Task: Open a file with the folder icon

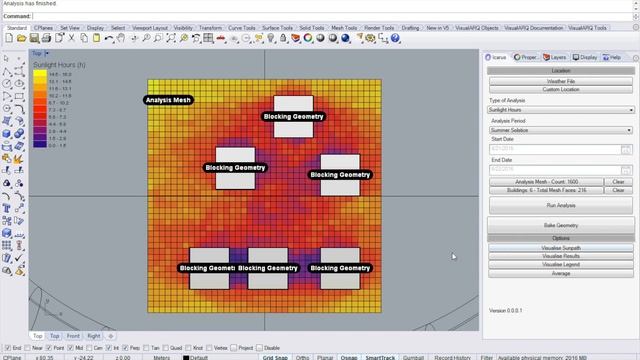Action: click(x=21, y=38)
